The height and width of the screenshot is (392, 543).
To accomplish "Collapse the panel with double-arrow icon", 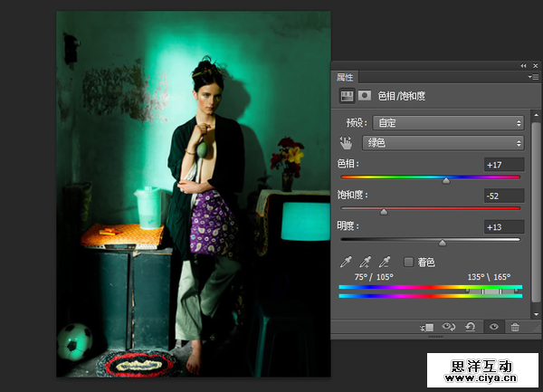I will pos(523,66).
